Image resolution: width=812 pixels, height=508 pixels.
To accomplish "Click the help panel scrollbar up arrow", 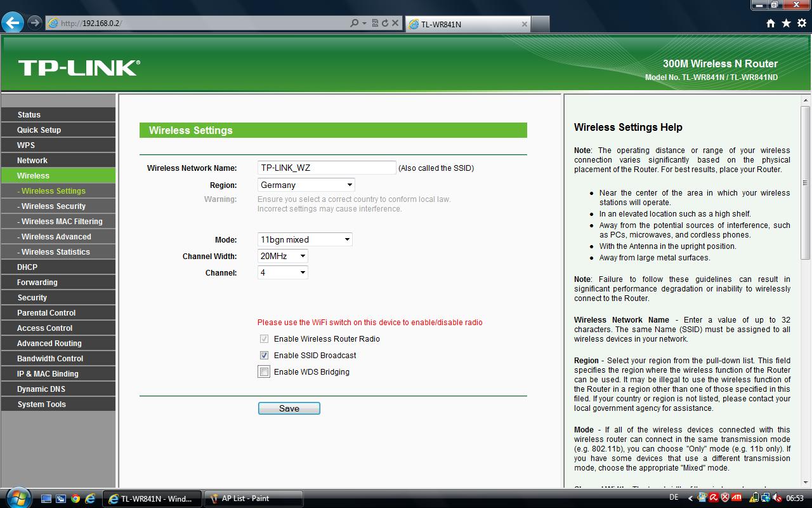I will click(x=806, y=100).
